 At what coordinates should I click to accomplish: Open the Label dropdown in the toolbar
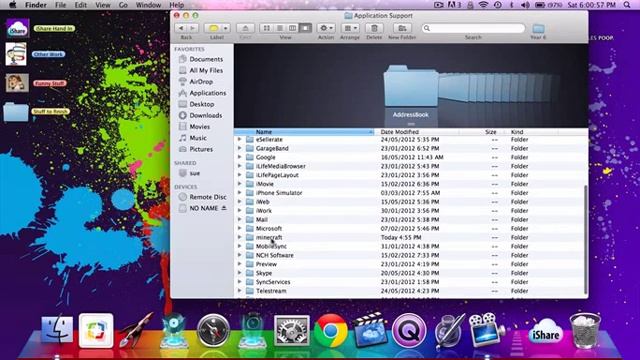tap(217, 28)
